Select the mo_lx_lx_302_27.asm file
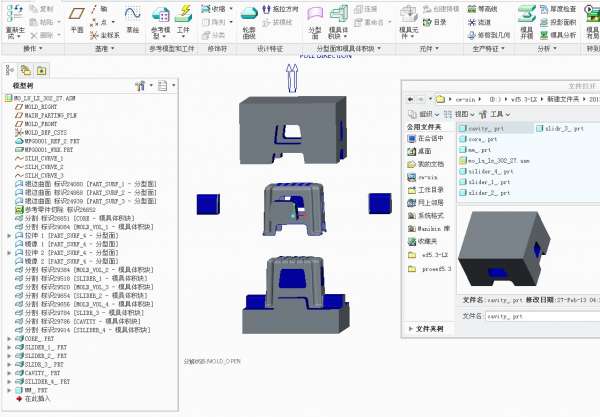This screenshot has height=417, width=600. (494, 161)
